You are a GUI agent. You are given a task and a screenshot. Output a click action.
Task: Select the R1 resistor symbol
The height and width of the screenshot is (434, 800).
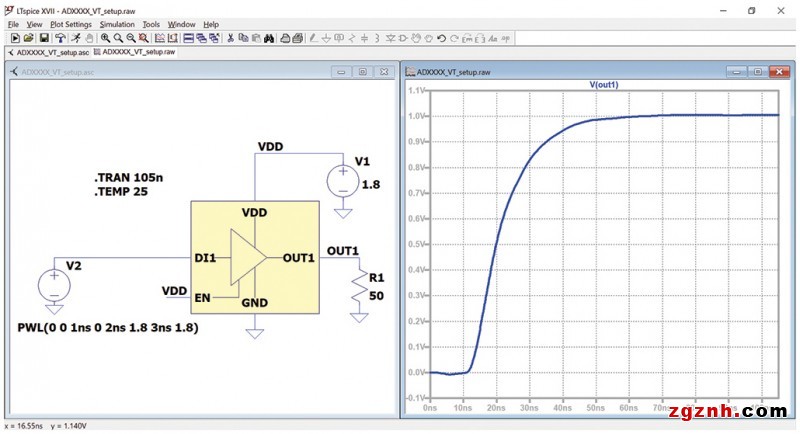point(360,288)
